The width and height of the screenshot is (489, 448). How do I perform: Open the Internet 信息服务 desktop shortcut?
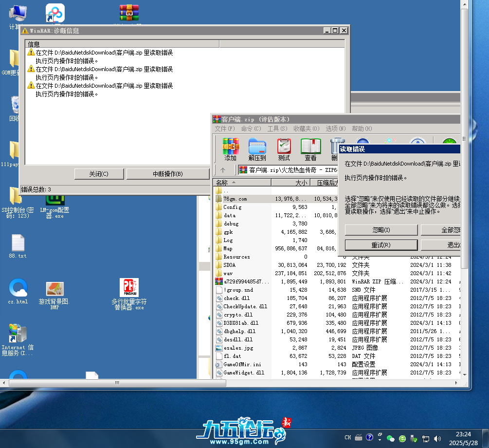[x=18, y=340]
